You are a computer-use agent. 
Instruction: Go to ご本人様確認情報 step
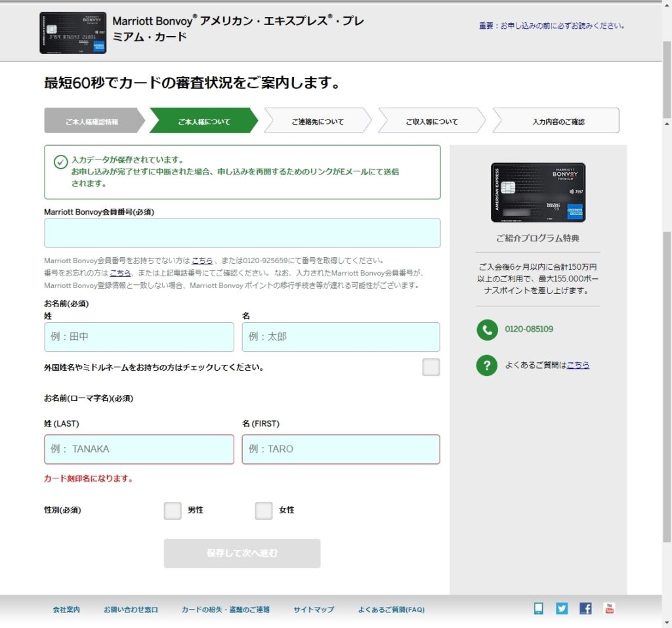coord(93,121)
